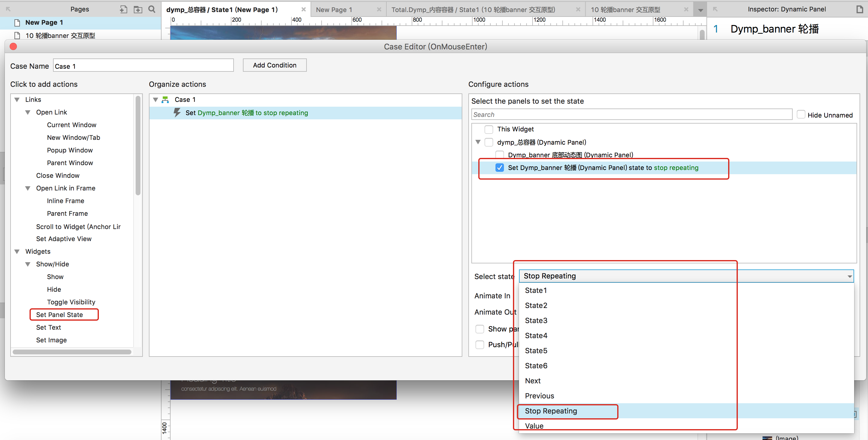Collapse the Links tree group
The width and height of the screenshot is (868, 440).
17,100
